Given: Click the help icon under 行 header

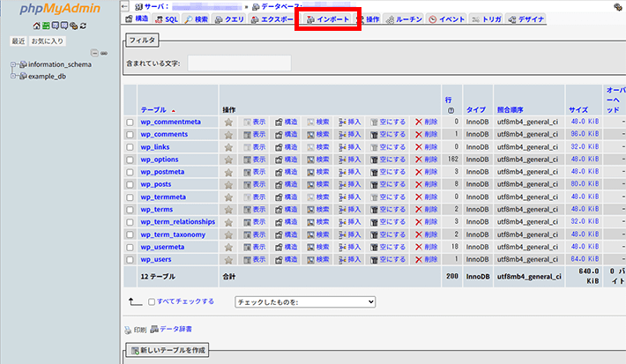Looking at the screenshot, I should click(x=451, y=110).
